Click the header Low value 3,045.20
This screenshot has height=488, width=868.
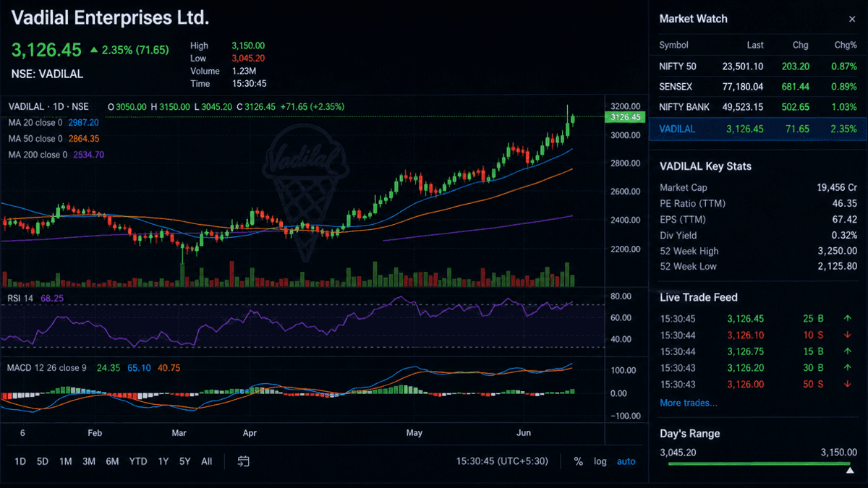point(248,59)
